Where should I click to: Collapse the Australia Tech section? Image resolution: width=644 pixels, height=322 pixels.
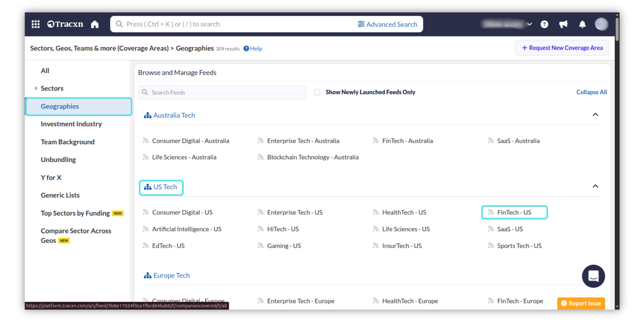point(595,115)
